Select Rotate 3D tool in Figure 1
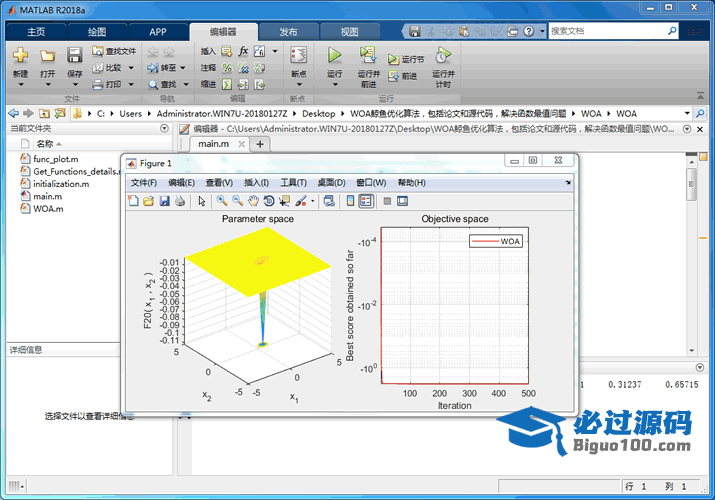Viewport: 715px width, 500px height. 269,201
